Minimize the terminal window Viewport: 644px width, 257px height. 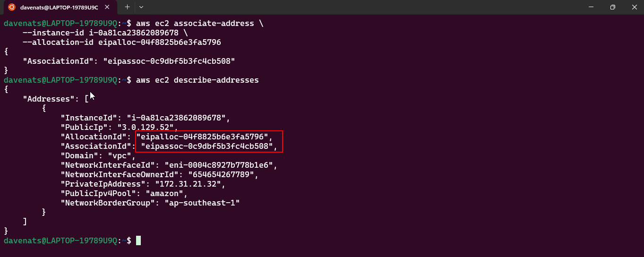point(591,7)
